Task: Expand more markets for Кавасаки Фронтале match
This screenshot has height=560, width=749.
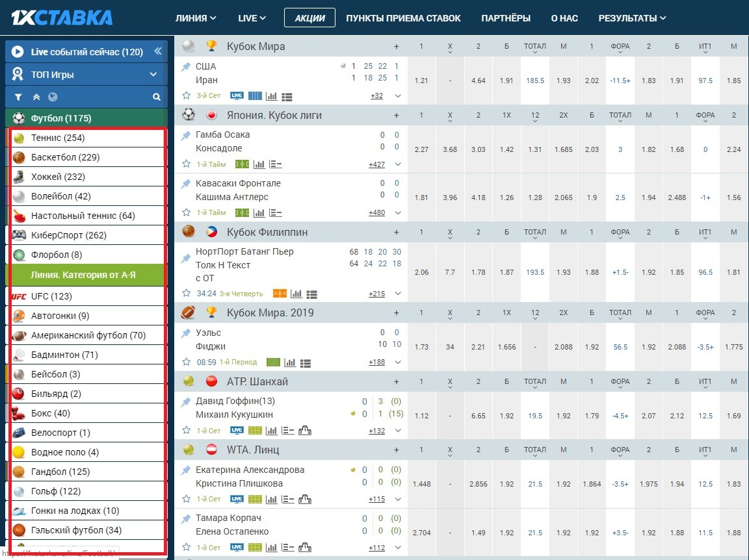Action: click(398, 212)
